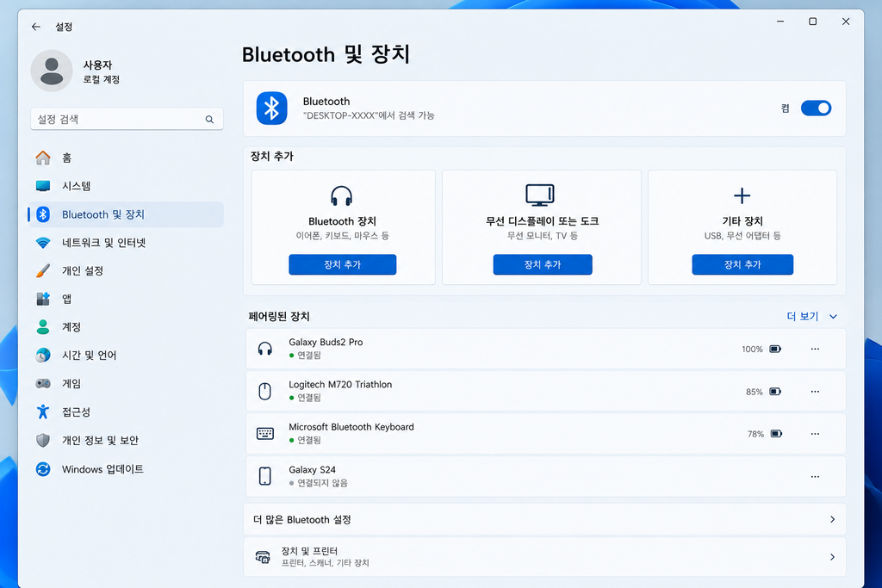The image size is (882, 588).
Task: Open more options for Galaxy Buds2 Pro
Action: tap(815, 349)
